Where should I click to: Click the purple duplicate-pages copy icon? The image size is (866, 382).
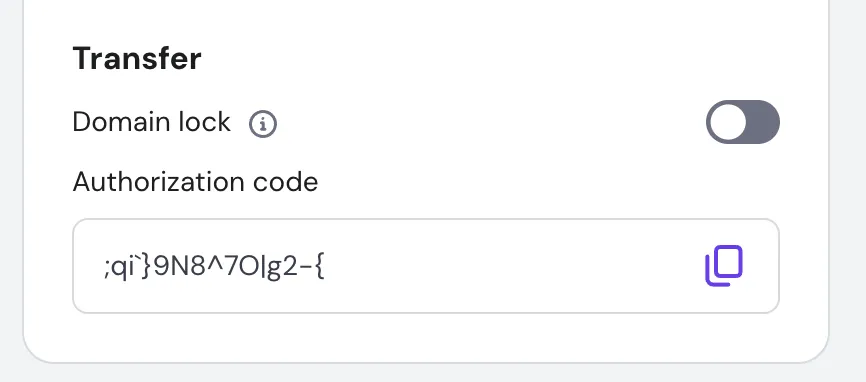pyautogui.click(x=724, y=266)
